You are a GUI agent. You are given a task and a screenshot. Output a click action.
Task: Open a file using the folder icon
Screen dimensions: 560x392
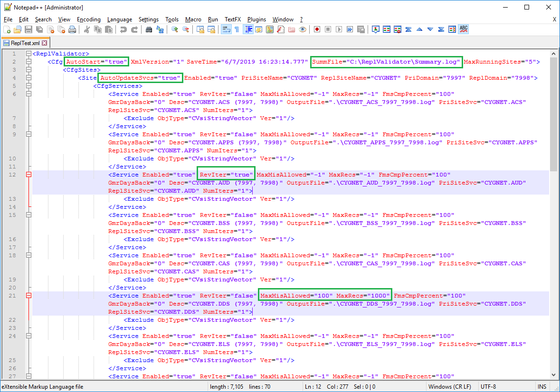(x=18, y=29)
